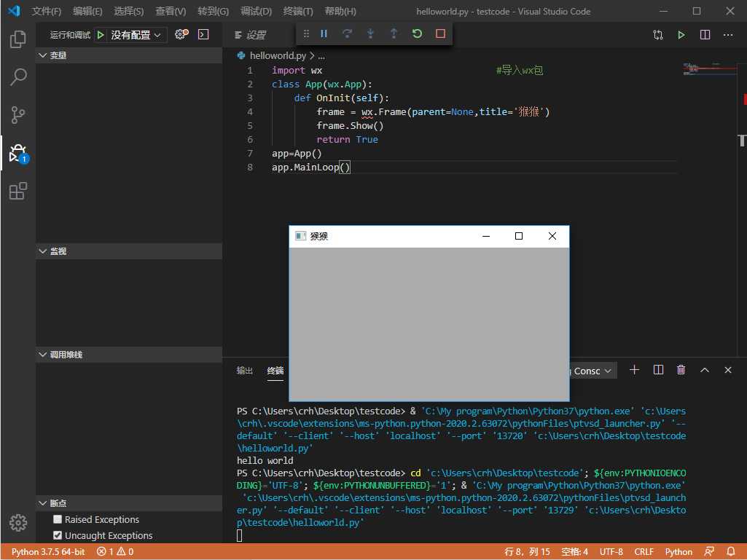Open notifications bell in status bar
The height and width of the screenshot is (560, 747).
pyautogui.click(x=730, y=551)
